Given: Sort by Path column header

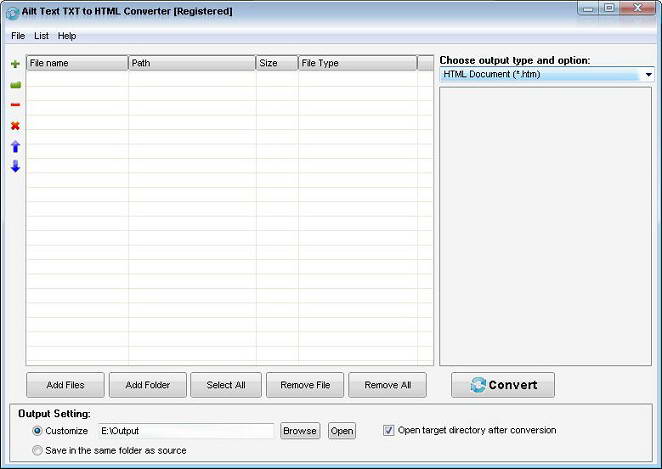Looking at the screenshot, I should (192, 63).
